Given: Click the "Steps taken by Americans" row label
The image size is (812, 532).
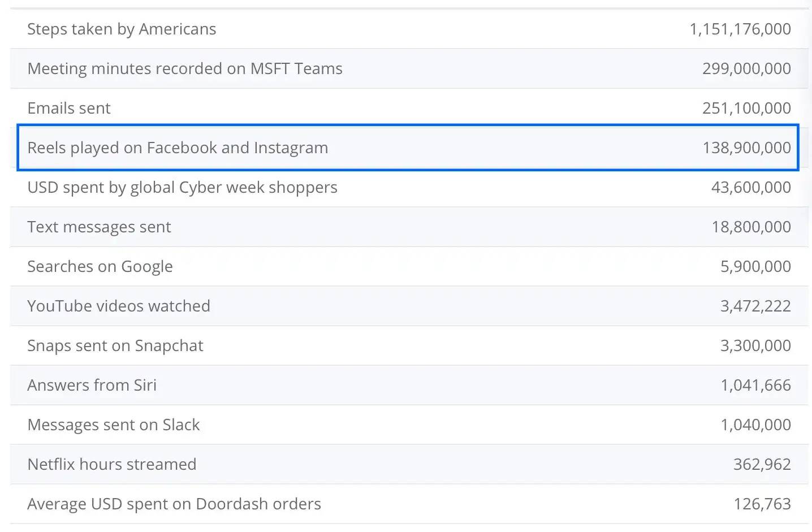Looking at the screenshot, I should (x=122, y=29).
